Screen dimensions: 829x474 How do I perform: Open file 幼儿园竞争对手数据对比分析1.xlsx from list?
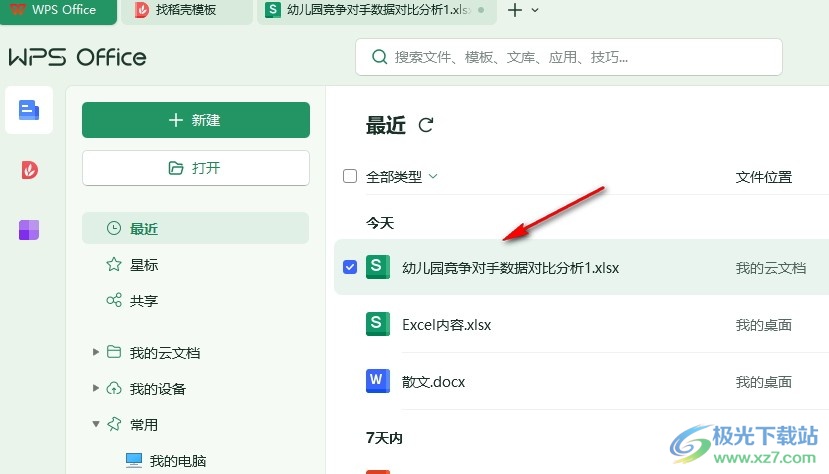(510, 268)
